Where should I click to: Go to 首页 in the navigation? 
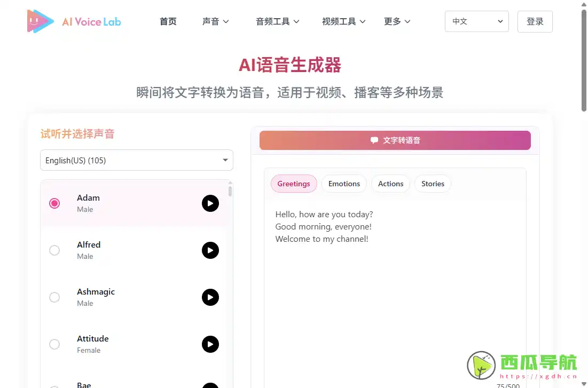coord(168,21)
